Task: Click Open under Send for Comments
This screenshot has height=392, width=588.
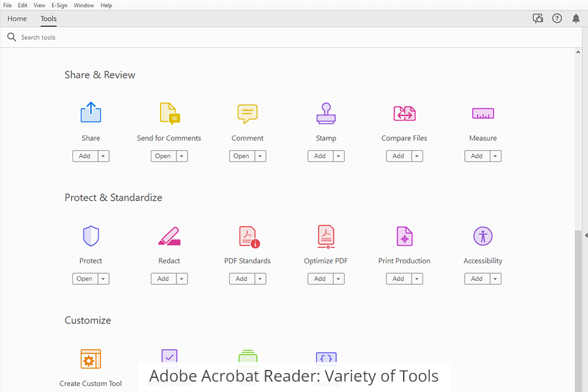Action: point(164,156)
